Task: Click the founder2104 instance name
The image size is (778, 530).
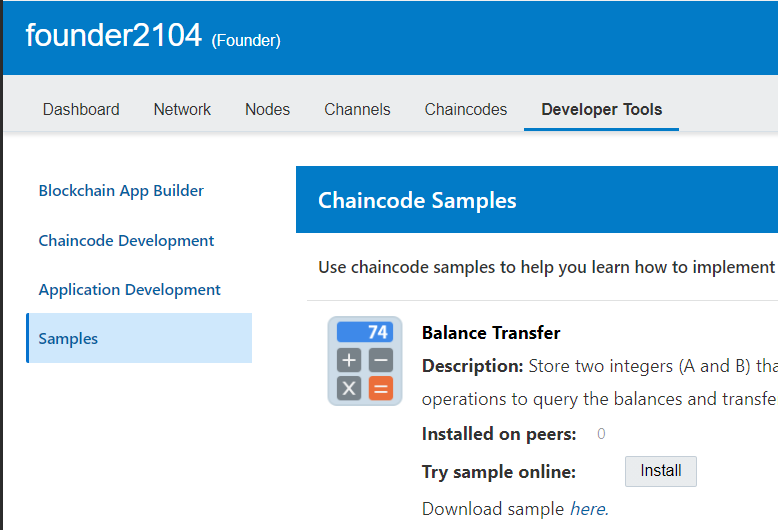Action: click(113, 36)
